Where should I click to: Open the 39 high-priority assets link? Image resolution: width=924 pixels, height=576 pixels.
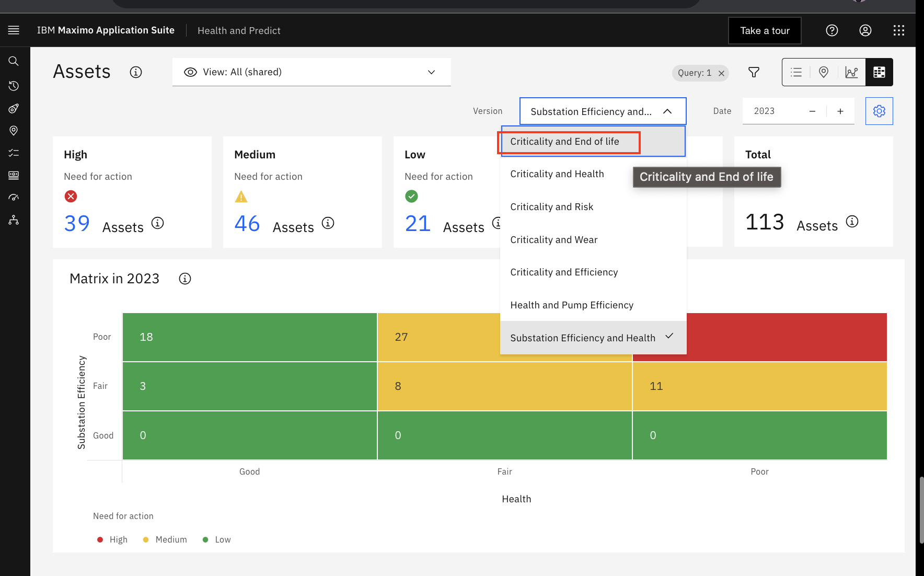point(77,224)
